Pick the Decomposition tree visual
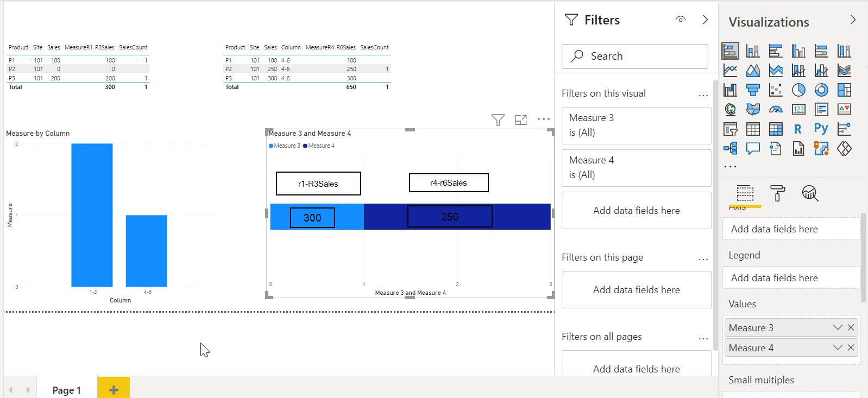The image size is (868, 398). 730,148
